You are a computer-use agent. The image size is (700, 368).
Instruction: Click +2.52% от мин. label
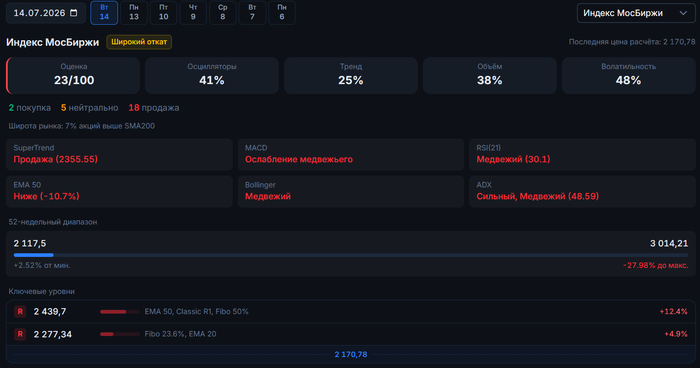pyautogui.click(x=42, y=265)
